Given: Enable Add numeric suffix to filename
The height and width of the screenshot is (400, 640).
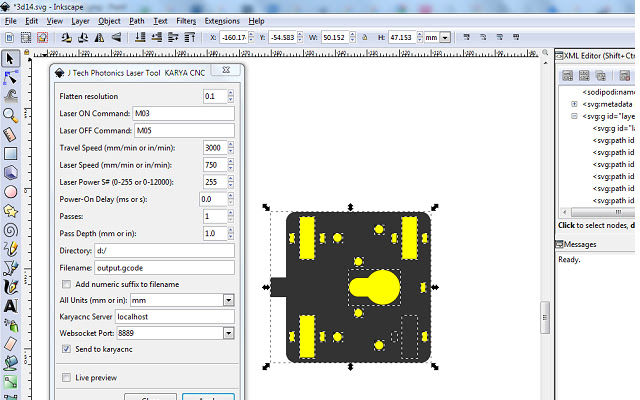Looking at the screenshot, I should point(66,284).
